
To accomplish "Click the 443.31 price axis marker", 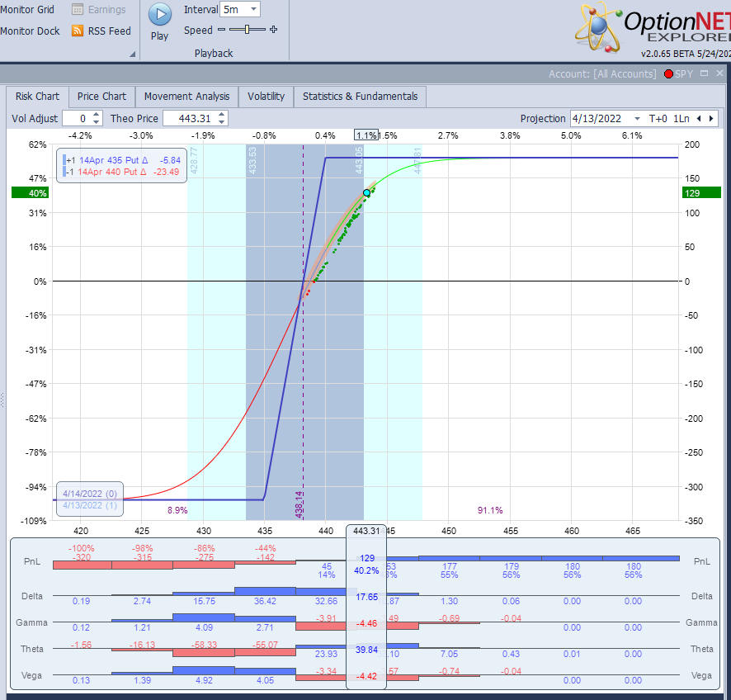I will [x=366, y=531].
